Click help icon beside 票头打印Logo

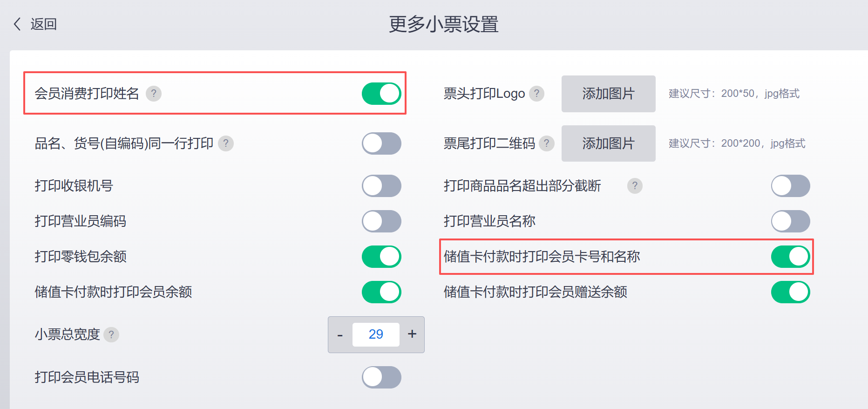point(536,94)
